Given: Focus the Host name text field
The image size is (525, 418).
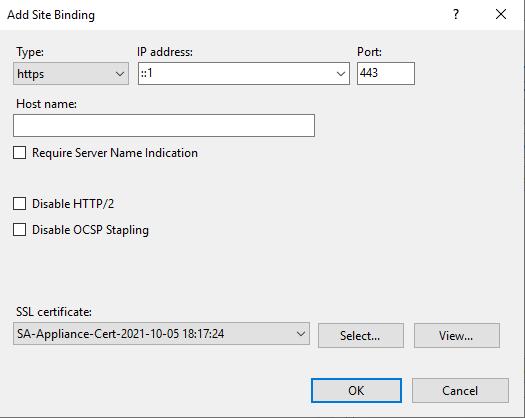Looking at the screenshot, I should coord(164,125).
